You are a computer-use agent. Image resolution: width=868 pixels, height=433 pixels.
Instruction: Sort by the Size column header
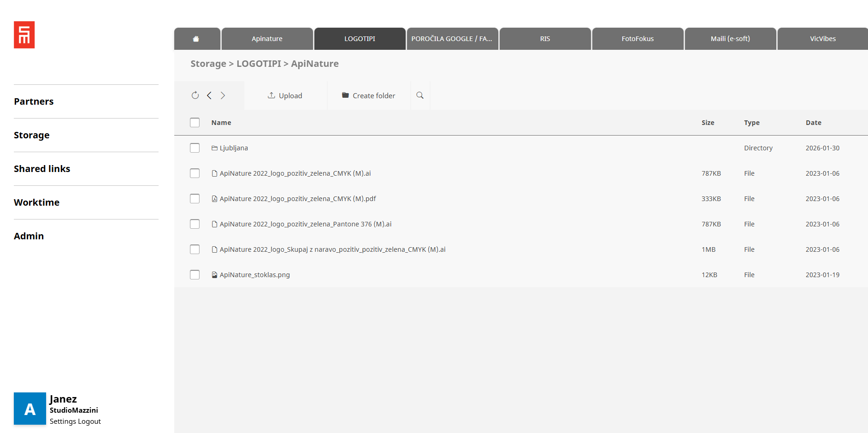708,123
